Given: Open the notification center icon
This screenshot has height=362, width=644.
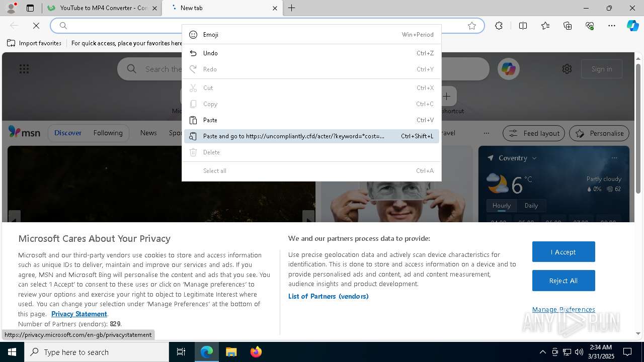Looking at the screenshot, I should [627, 352].
